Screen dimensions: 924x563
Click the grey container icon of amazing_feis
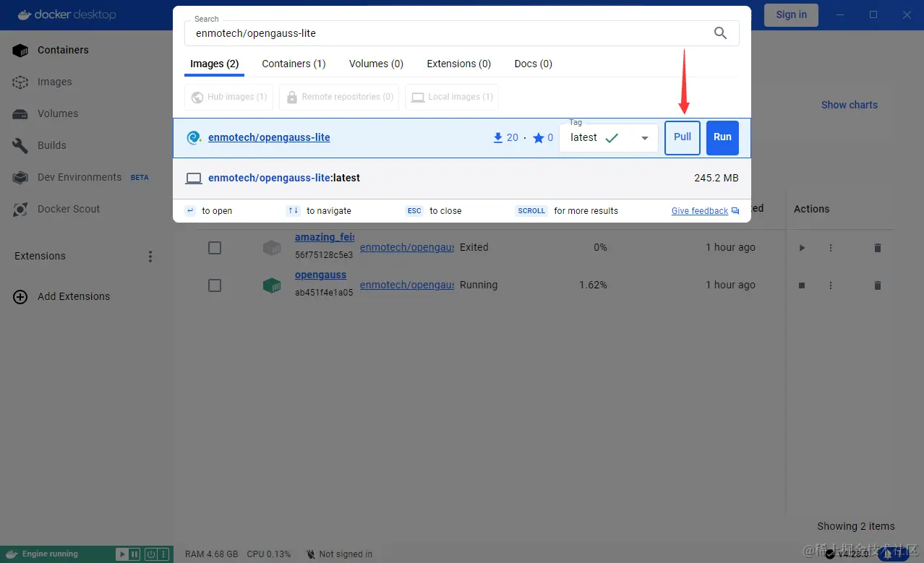(272, 248)
